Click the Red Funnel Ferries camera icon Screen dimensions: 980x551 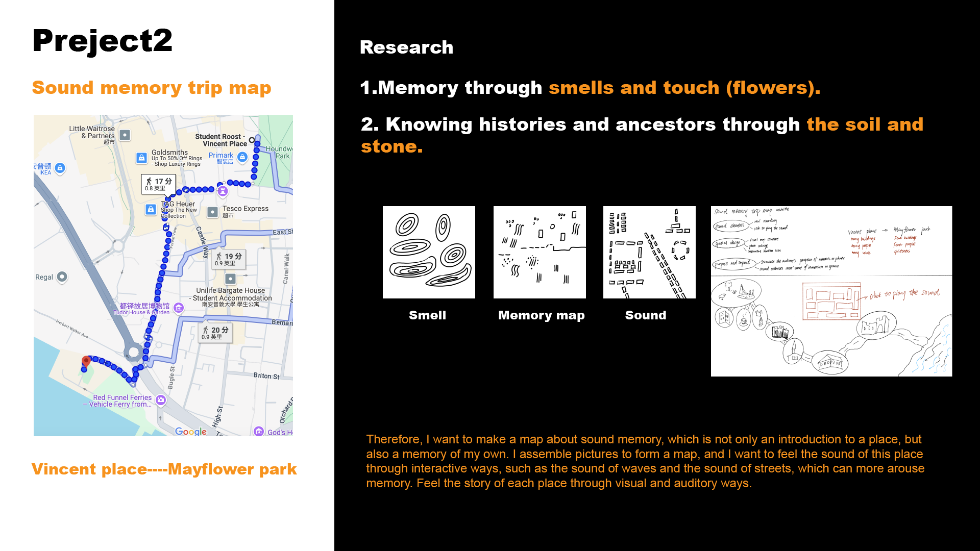coord(161,400)
